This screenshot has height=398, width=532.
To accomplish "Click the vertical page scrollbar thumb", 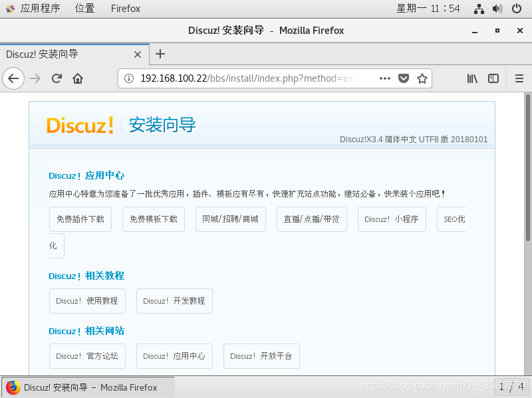I will [527, 168].
